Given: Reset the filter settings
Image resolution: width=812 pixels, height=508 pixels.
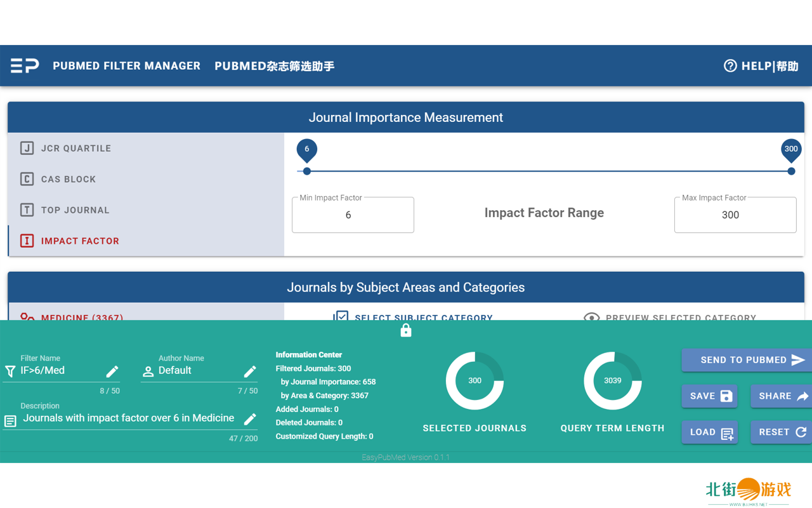Looking at the screenshot, I should coord(782,432).
